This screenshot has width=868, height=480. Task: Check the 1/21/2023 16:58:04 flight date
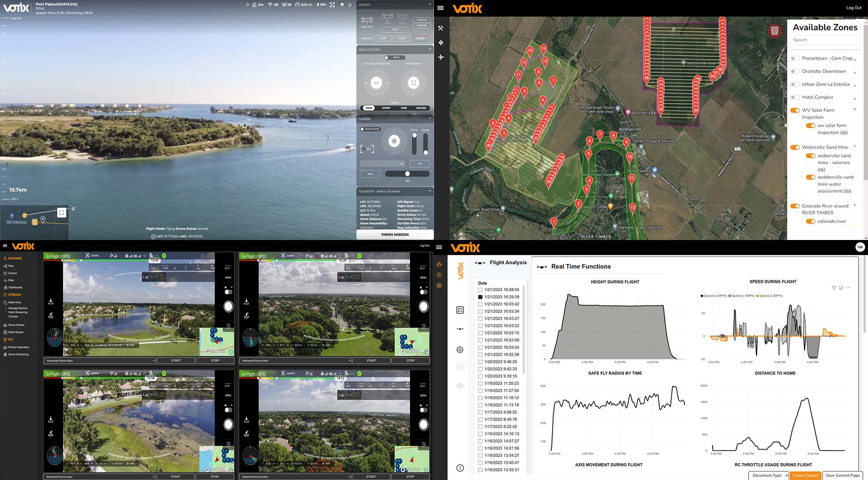pos(480,290)
